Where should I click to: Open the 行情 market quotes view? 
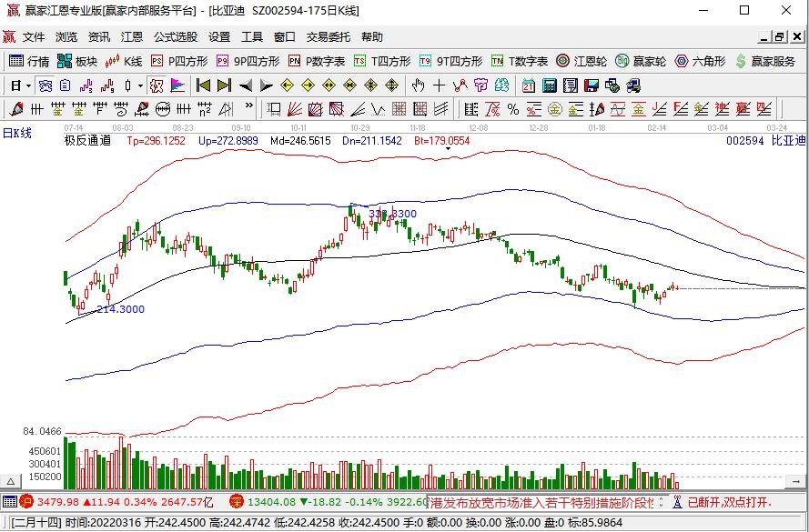(x=29, y=61)
